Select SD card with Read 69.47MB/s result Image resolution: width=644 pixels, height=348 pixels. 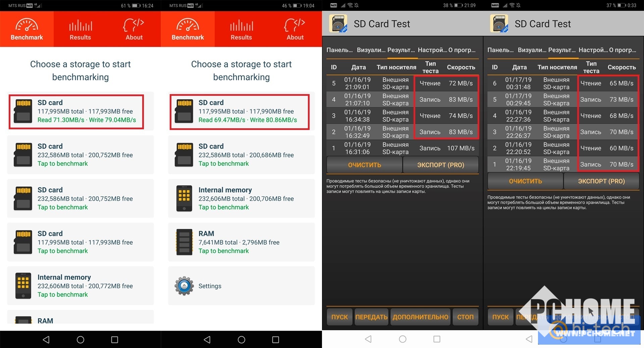pos(239,112)
